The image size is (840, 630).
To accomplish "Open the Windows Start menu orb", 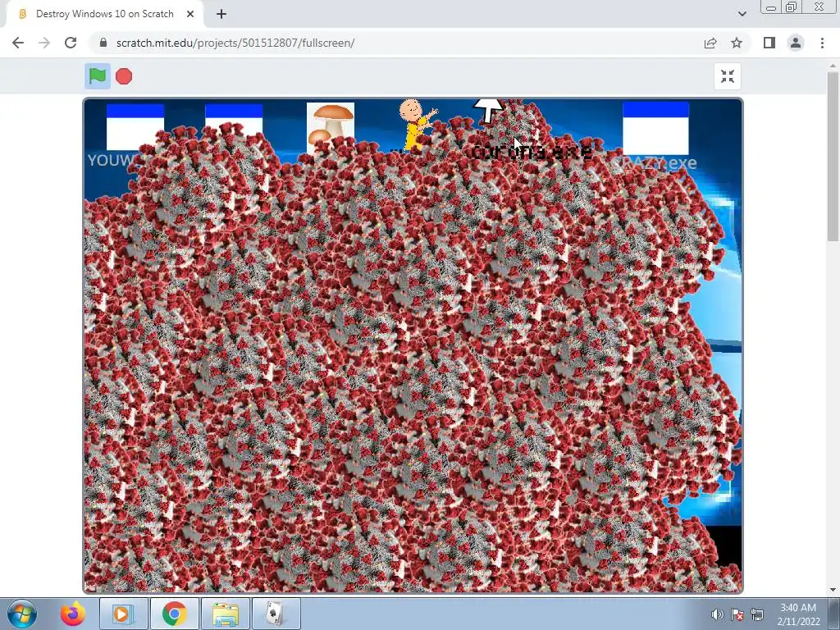I will pyautogui.click(x=22, y=614).
